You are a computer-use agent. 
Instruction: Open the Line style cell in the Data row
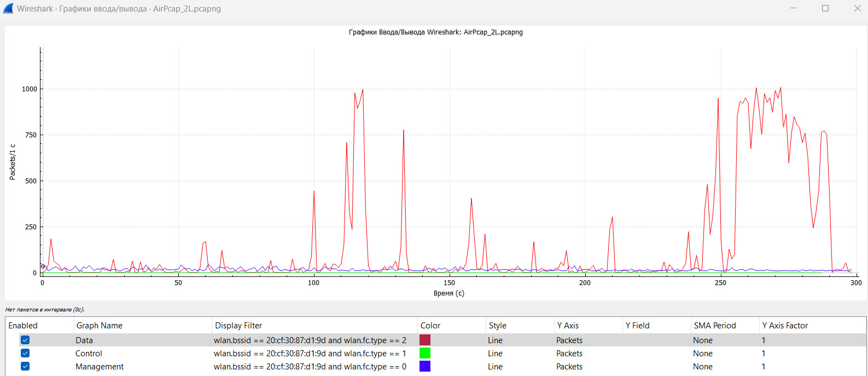(495, 340)
